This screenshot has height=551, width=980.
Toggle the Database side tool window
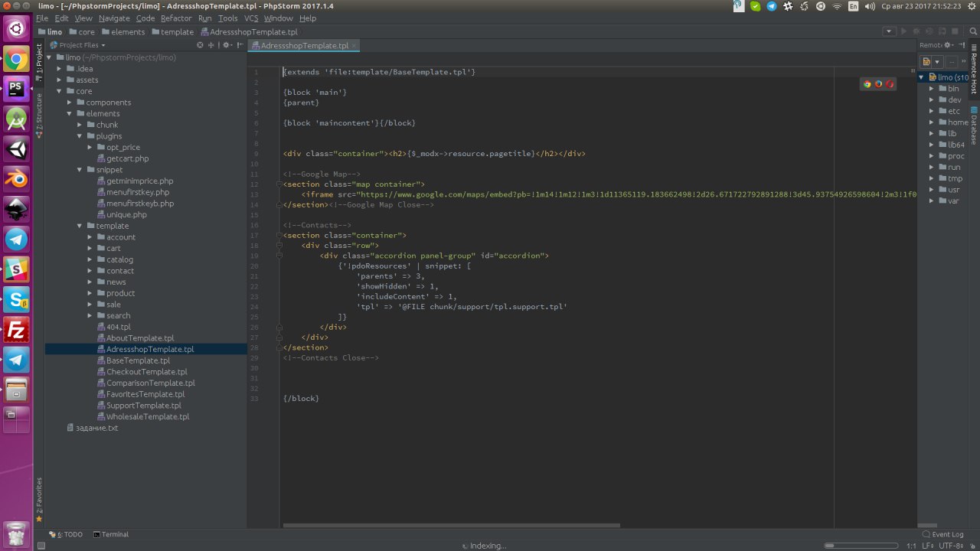(x=974, y=126)
